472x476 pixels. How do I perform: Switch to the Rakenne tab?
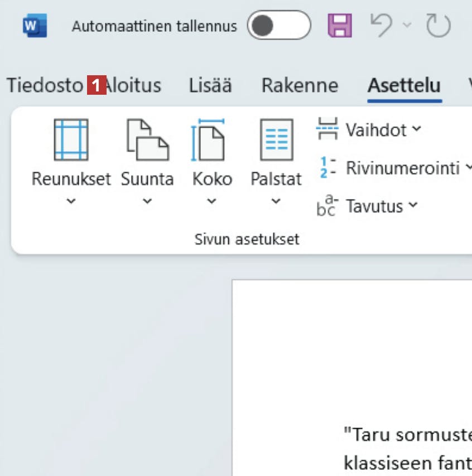pos(300,85)
